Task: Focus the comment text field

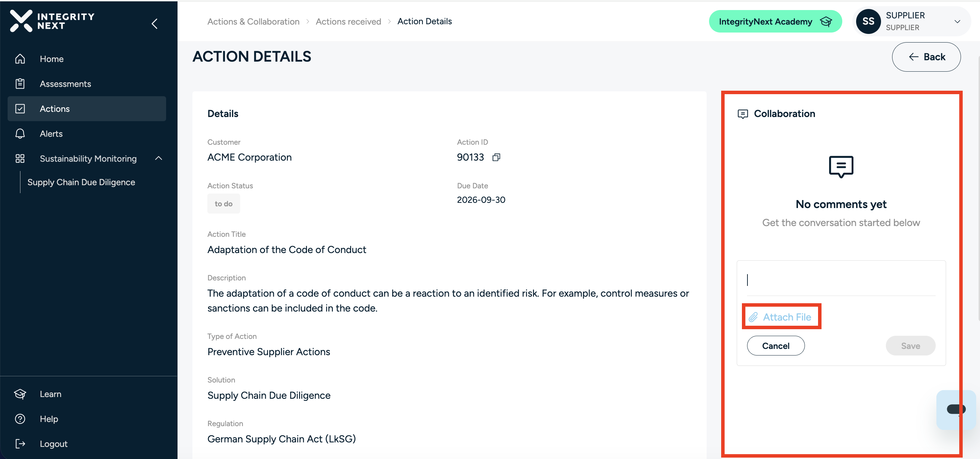Action: 841,280
